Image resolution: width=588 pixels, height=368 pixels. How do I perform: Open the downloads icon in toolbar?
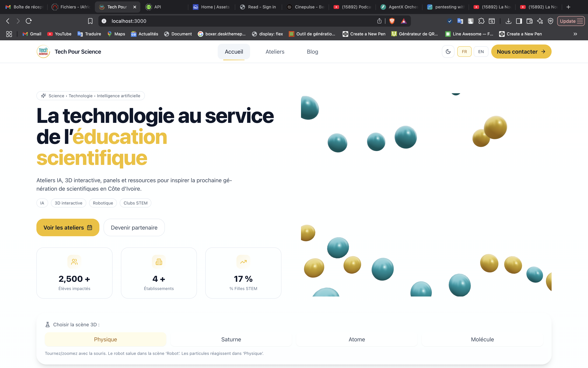pyautogui.click(x=508, y=21)
